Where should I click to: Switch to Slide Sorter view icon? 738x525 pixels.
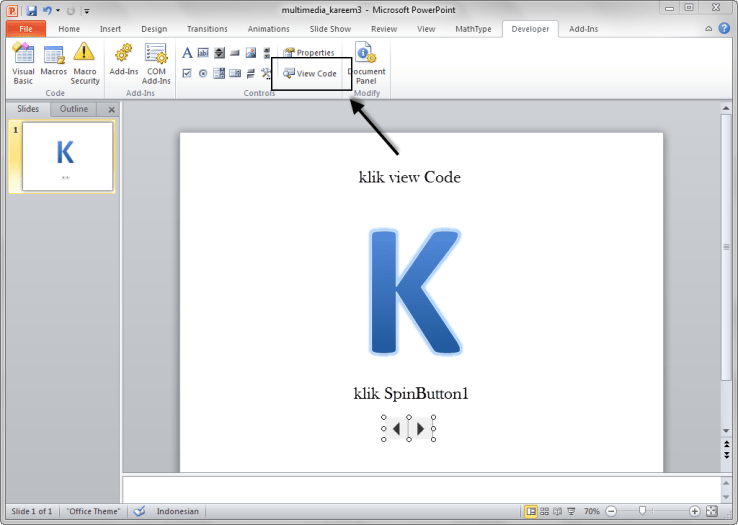[x=545, y=511]
